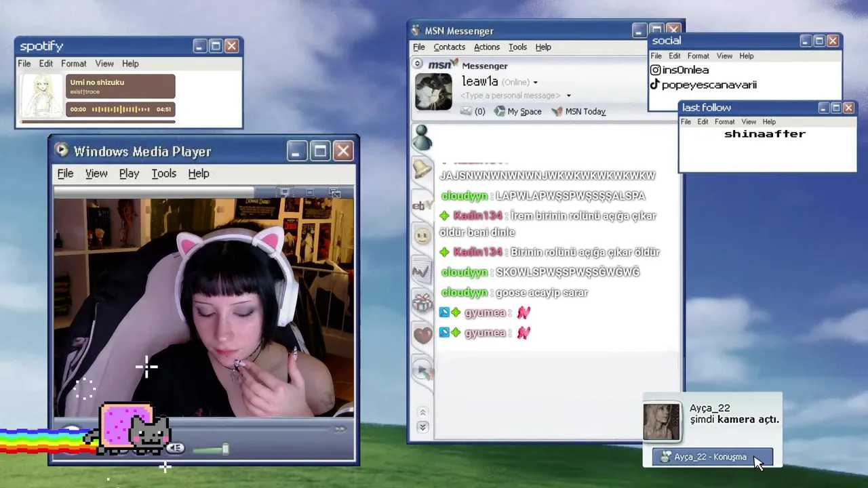The width and height of the screenshot is (868, 488).
Task: Click the 'goose acayip sarar' chat message
Action: click(x=542, y=293)
